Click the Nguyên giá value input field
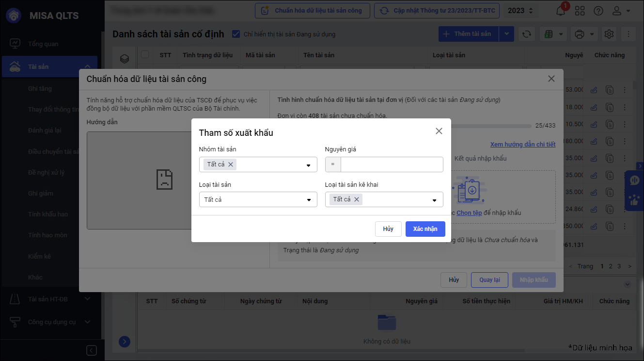 (392, 165)
